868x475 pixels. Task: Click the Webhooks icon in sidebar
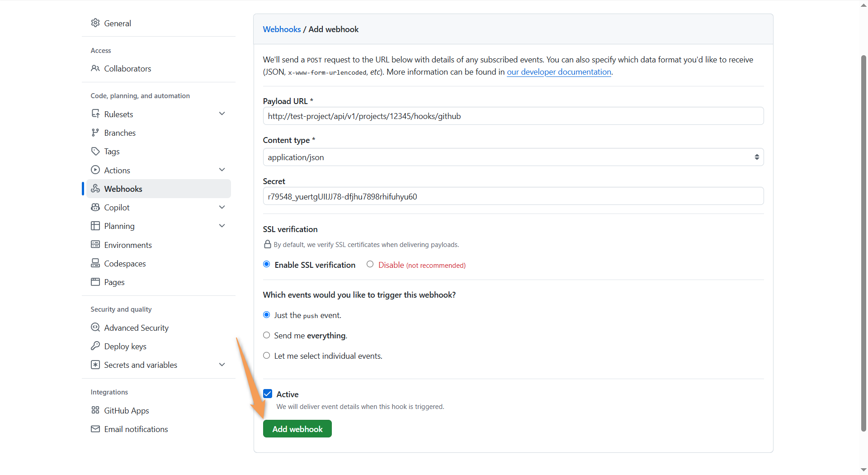tap(95, 189)
